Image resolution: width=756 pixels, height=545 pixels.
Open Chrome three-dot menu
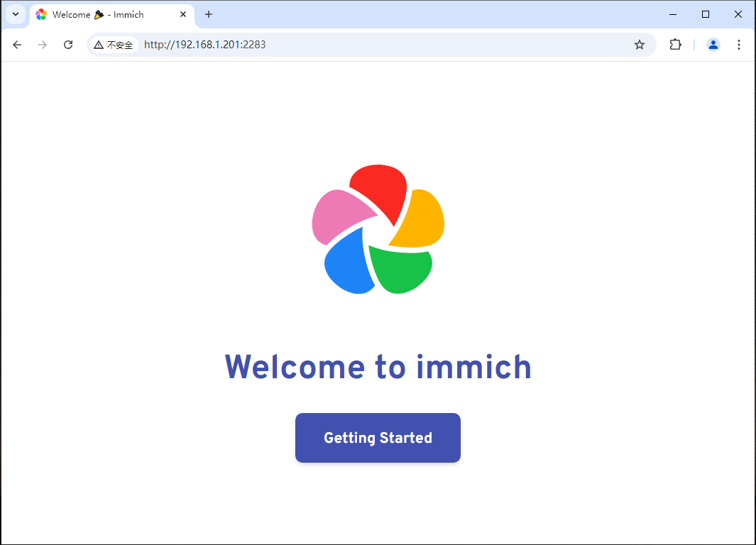pos(739,45)
